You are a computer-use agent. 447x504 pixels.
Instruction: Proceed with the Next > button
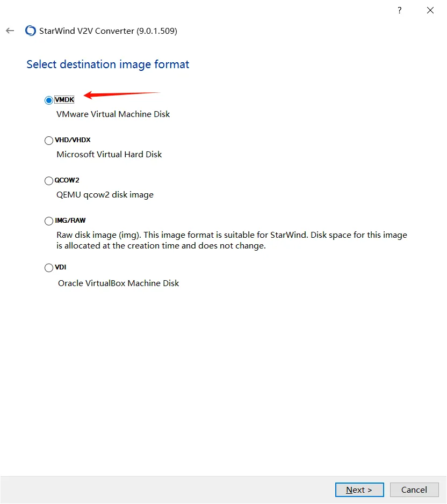click(x=359, y=490)
